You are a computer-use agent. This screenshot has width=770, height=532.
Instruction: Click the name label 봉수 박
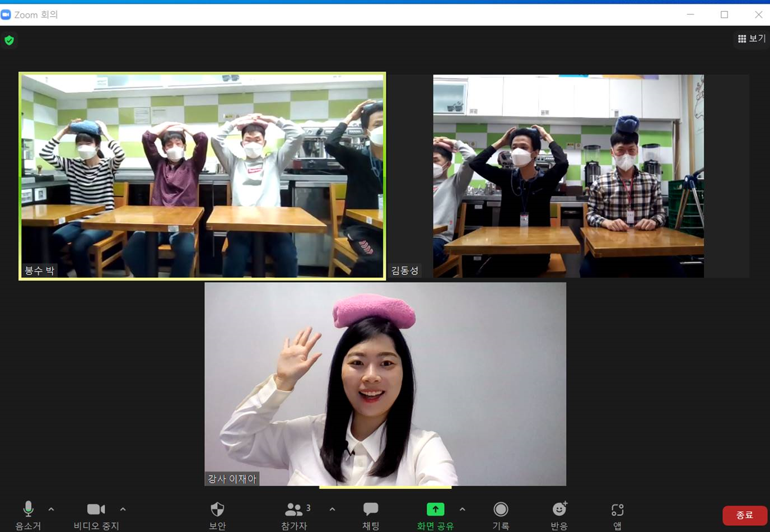click(x=39, y=270)
